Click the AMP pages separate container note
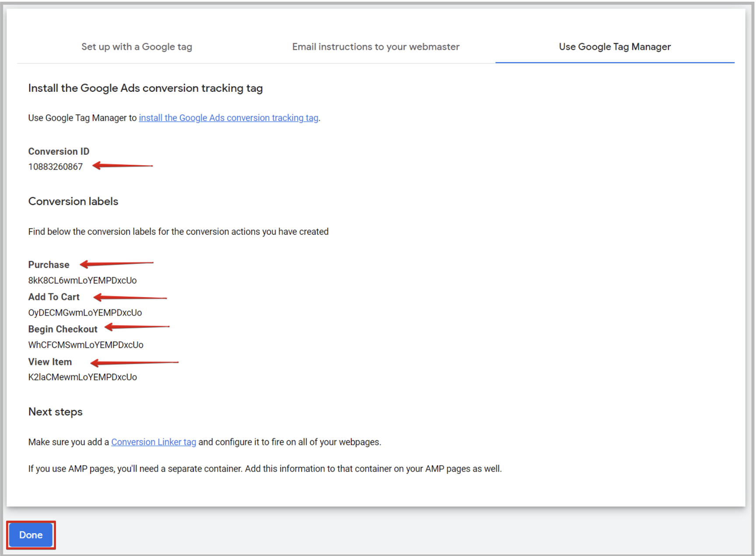756x556 pixels. tap(265, 469)
